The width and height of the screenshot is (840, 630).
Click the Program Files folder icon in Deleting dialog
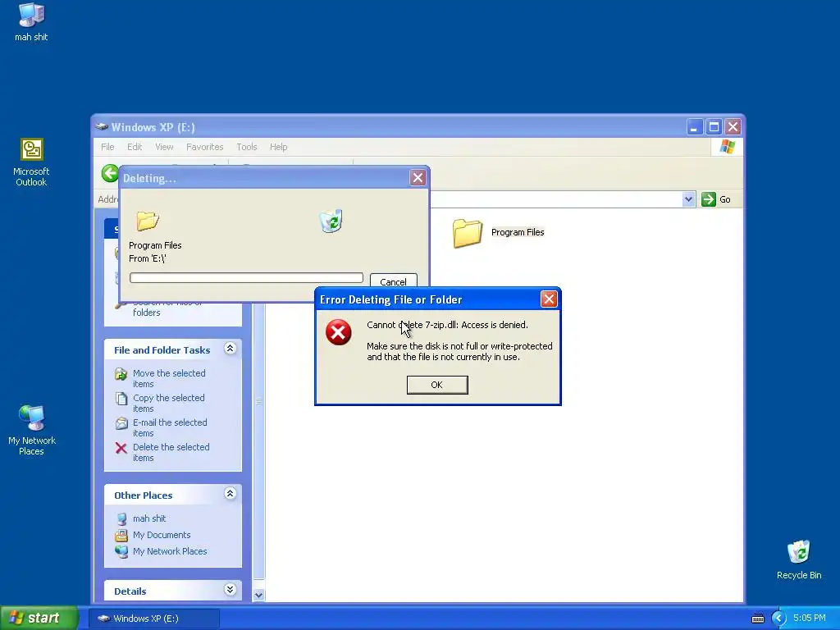(148, 221)
